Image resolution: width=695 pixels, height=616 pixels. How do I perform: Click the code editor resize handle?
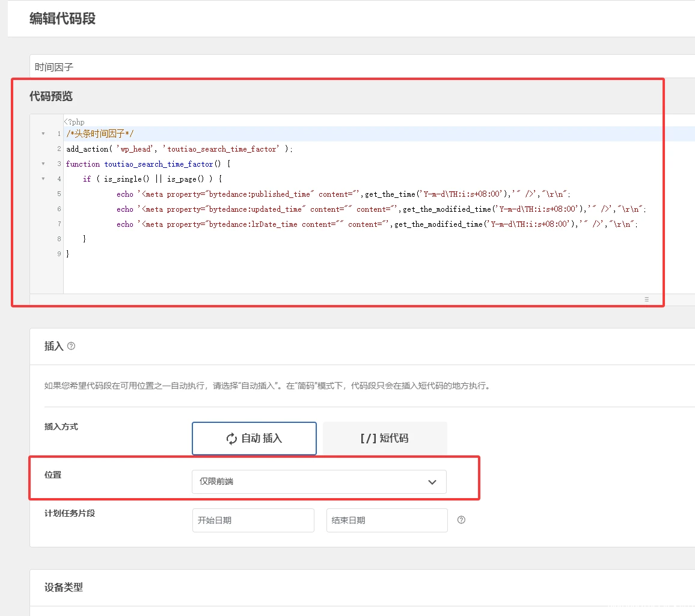point(646,299)
